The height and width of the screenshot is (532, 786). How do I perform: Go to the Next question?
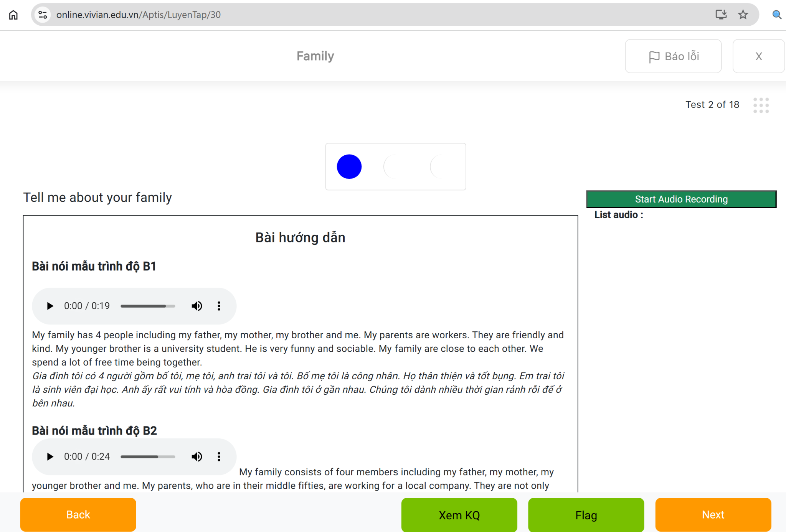coord(713,515)
